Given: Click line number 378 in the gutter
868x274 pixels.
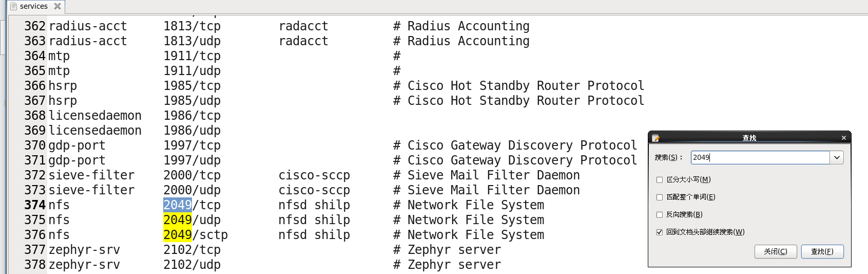Looking at the screenshot, I should tap(35, 265).
